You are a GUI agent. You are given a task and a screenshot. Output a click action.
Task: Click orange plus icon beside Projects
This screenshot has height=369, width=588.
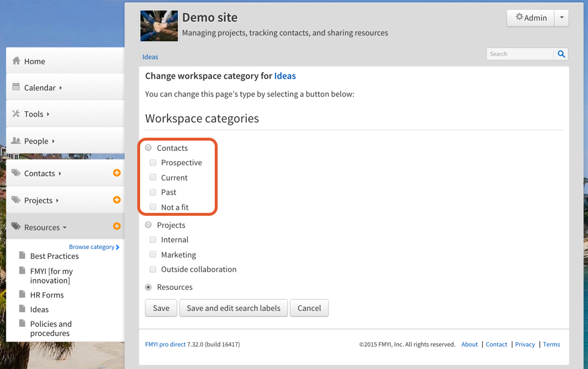(117, 200)
